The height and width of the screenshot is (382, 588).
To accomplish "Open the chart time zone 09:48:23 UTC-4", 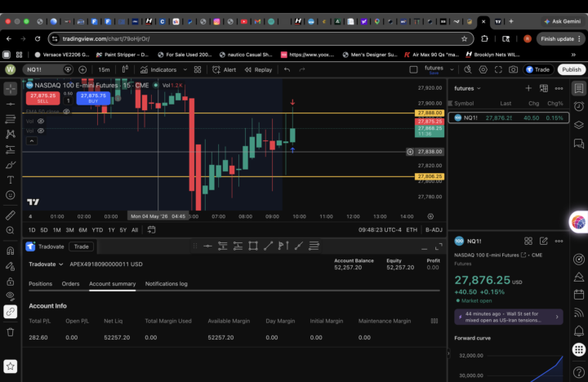I will 380,230.
